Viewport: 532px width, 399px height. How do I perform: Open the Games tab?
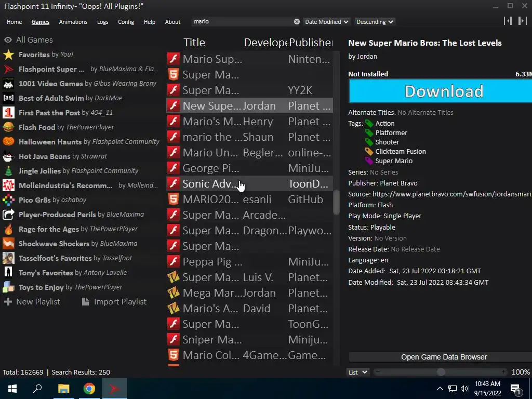point(41,22)
